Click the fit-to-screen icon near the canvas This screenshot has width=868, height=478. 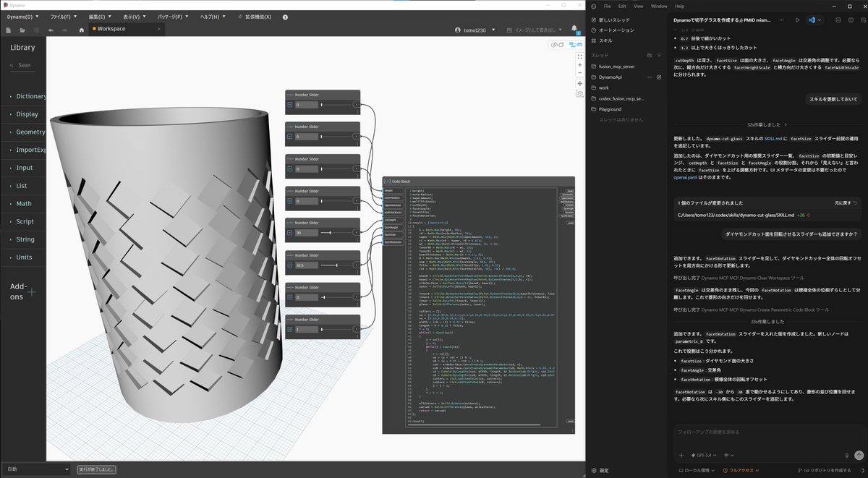click(x=579, y=56)
